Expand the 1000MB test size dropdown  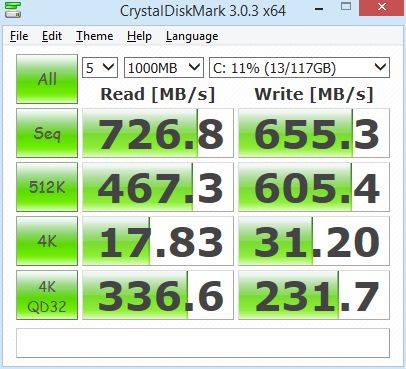(164, 68)
